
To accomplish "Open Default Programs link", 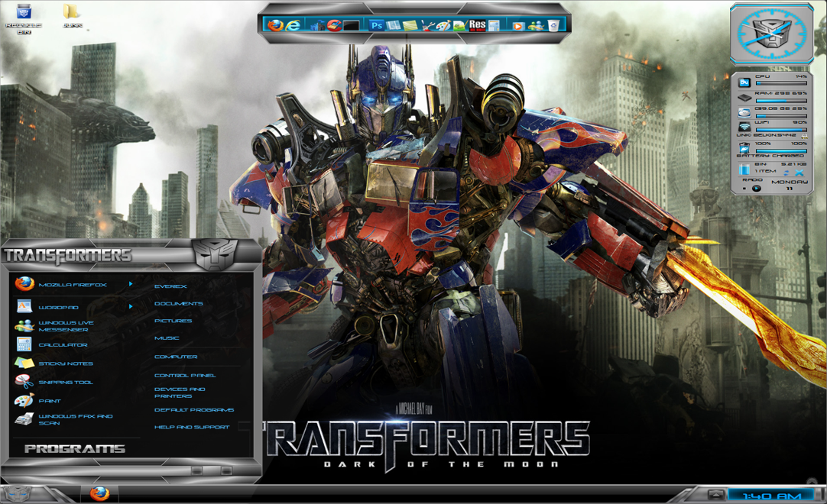I will tap(194, 409).
